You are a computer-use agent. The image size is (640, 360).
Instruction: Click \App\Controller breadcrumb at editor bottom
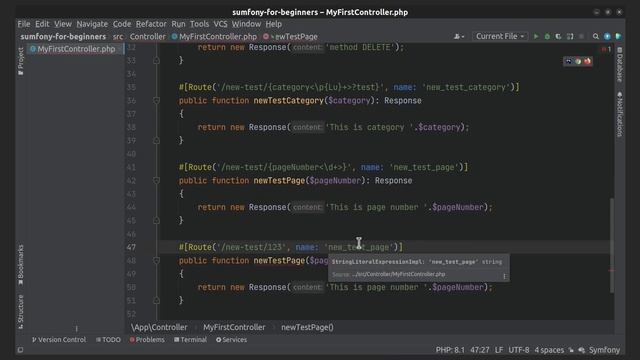(x=159, y=327)
